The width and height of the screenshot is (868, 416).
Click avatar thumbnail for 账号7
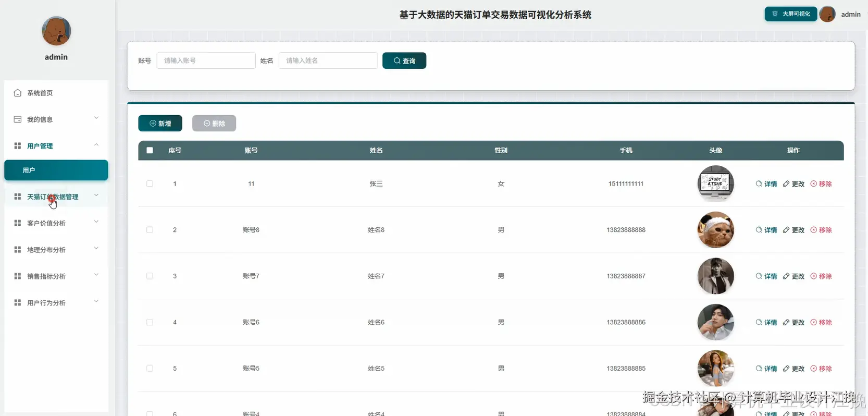716,276
